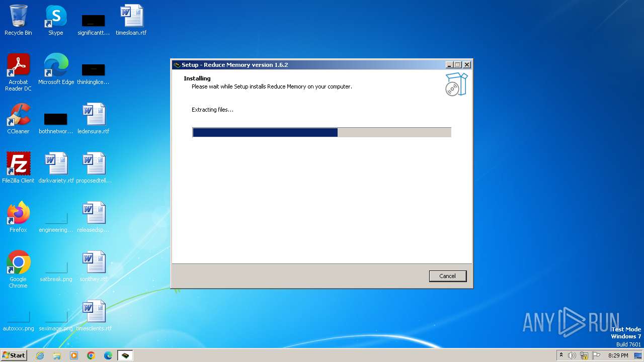The width and height of the screenshot is (644, 362).
Task: Open Windows Media Player from taskbar
Action: coord(74,355)
